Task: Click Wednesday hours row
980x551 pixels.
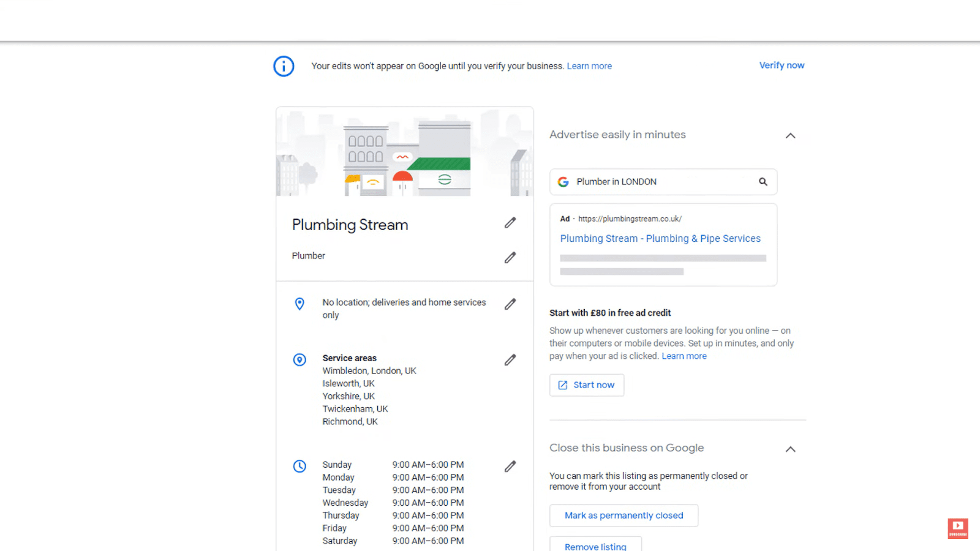Action: point(393,503)
